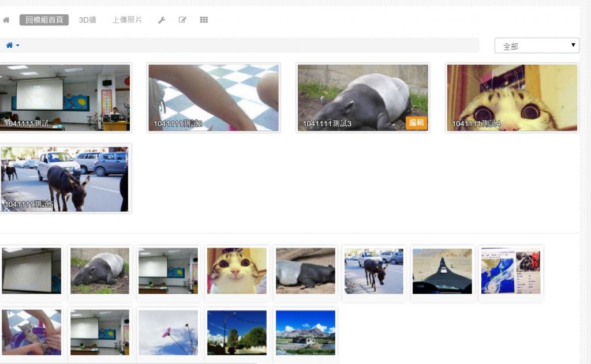This screenshot has width=591, height=364.
Task: Open the 1041111測試4 surprised cat album
Action: point(512,97)
